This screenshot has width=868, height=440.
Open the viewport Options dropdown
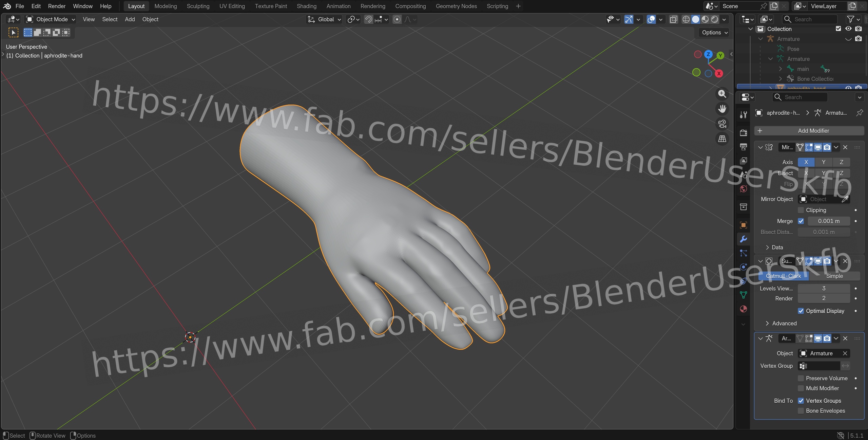[x=714, y=33]
